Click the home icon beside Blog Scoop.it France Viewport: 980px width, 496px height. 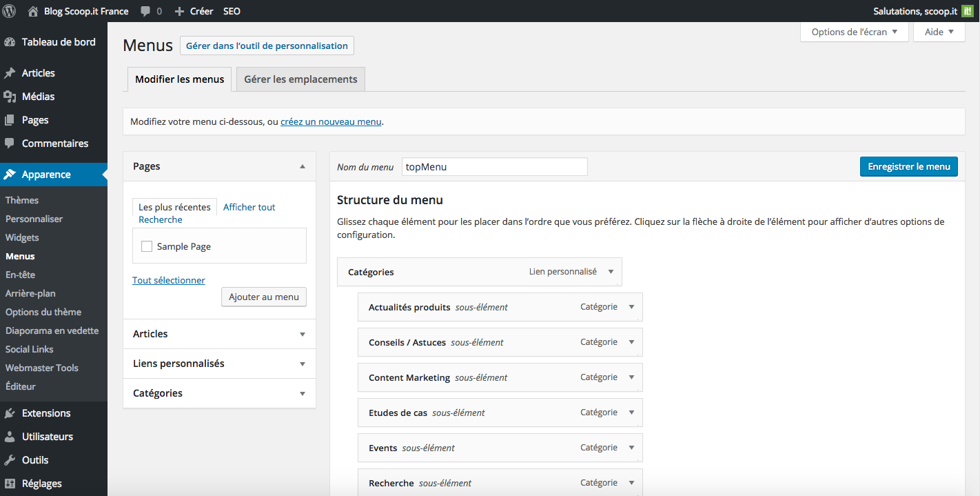tap(33, 11)
